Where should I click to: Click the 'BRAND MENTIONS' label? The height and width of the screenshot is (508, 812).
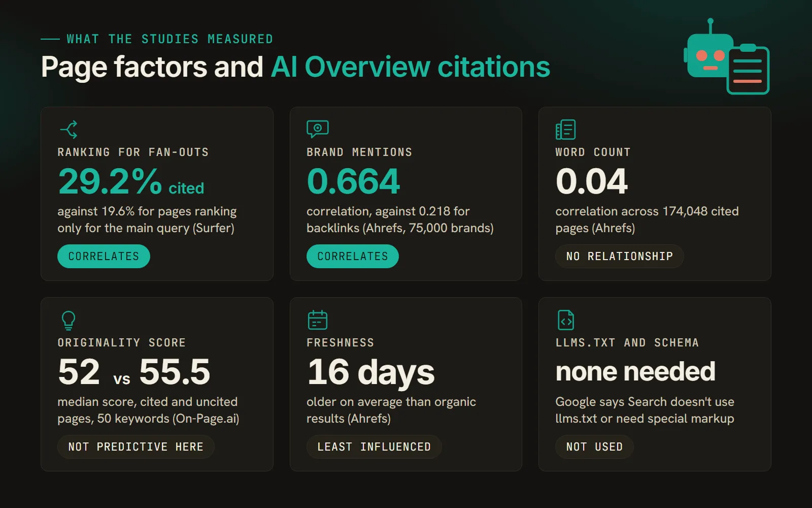[x=359, y=152]
